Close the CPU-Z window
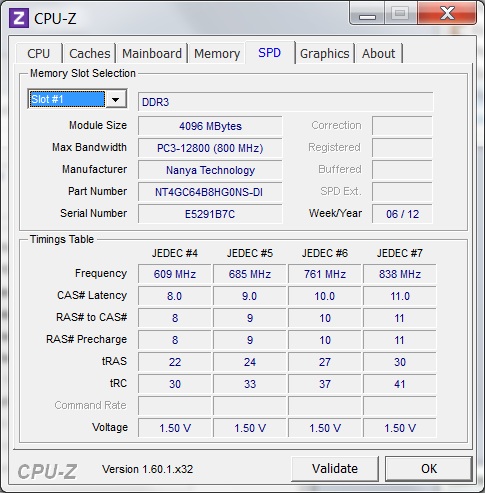485x493 pixels. (x=447, y=14)
